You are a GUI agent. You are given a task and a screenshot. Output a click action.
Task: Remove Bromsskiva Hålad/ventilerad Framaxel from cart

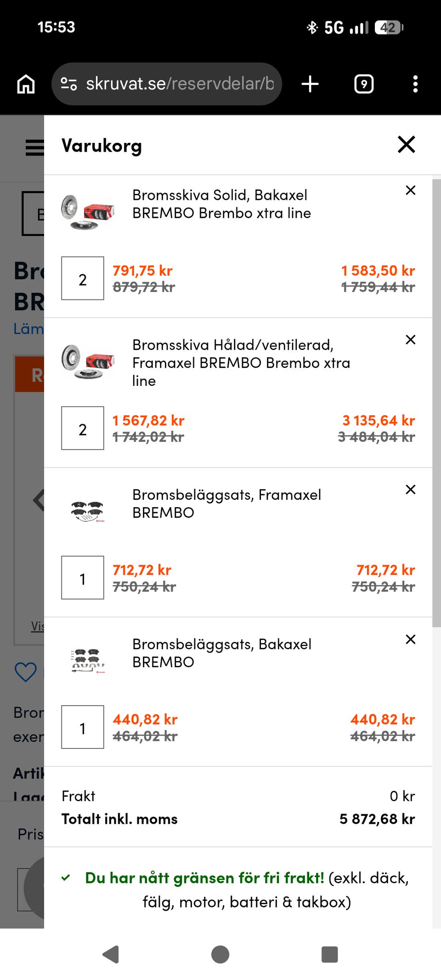tap(411, 340)
